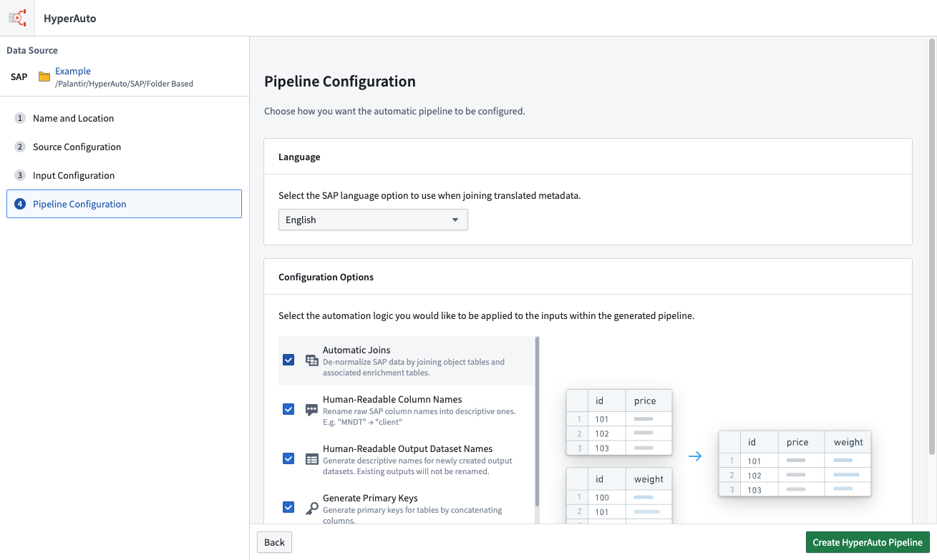
Task: Click the step 4 number badge
Action: coord(20,204)
